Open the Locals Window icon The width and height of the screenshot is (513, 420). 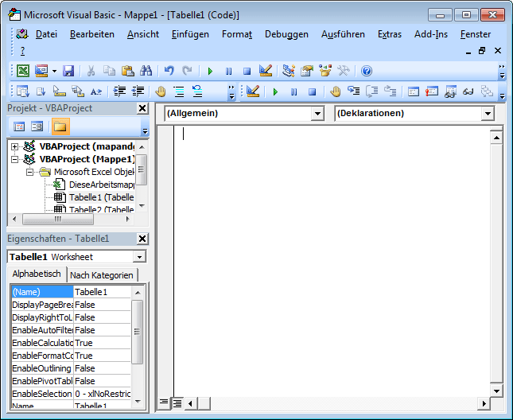tap(414, 91)
